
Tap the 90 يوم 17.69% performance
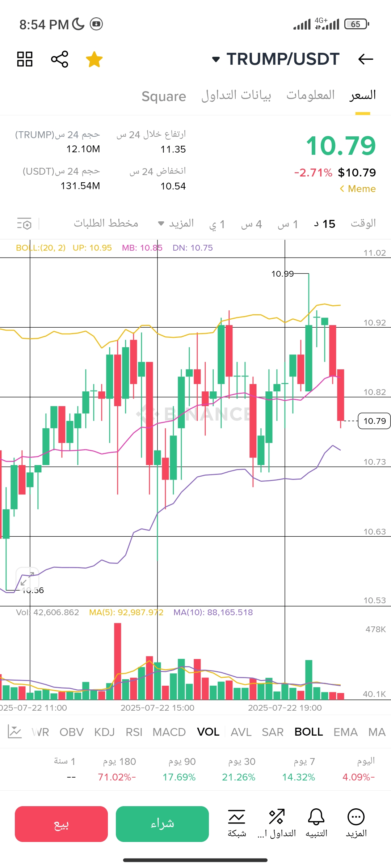(x=179, y=769)
